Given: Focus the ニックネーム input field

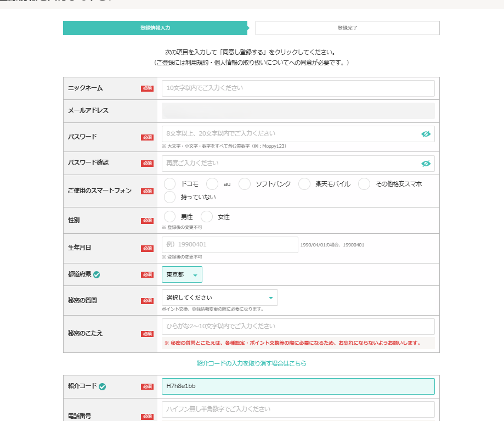Looking at the screenshot, I should pos(298,88).
